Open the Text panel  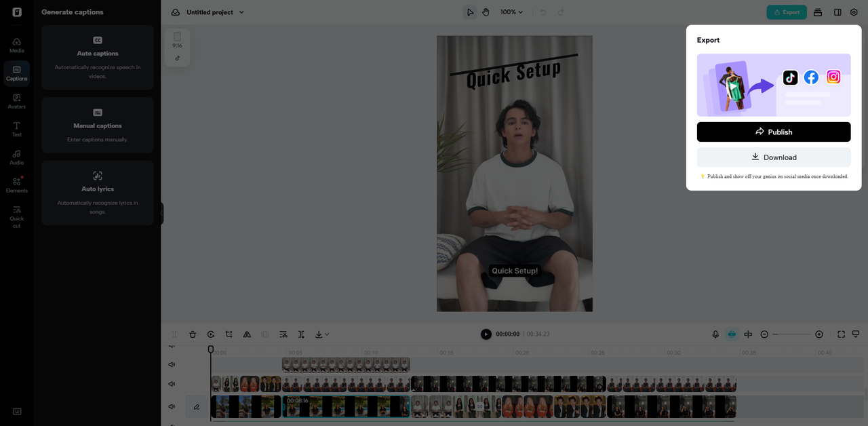point(16,129)
